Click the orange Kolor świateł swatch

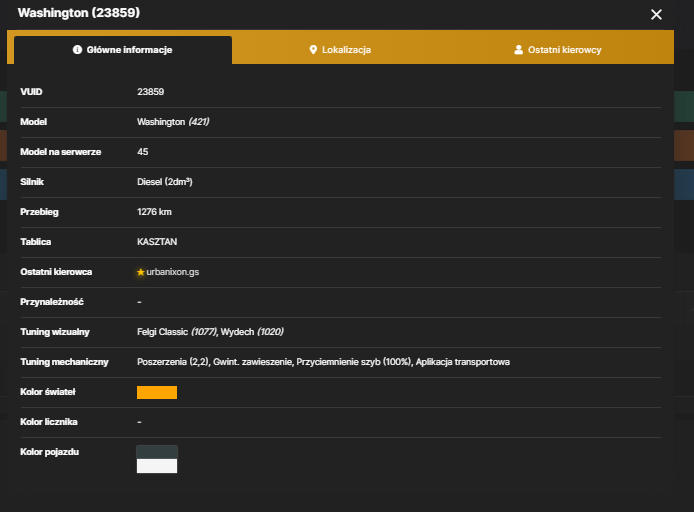[x=157, y=392]
